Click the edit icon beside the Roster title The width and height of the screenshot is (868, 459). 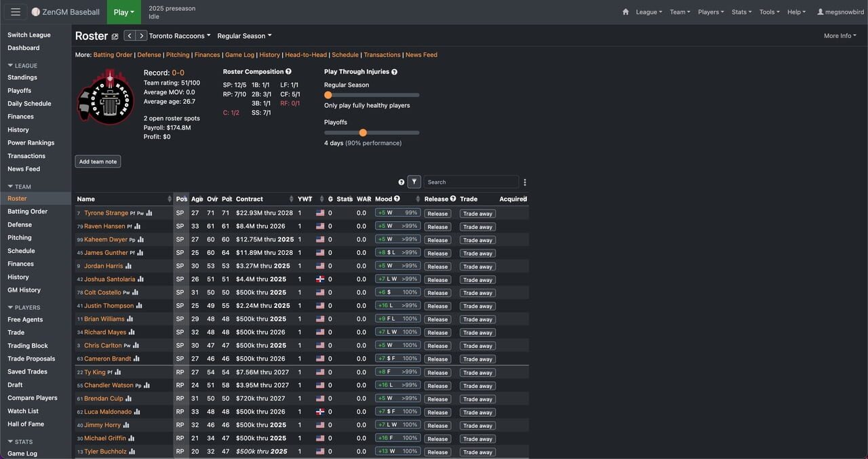(117, 35)
